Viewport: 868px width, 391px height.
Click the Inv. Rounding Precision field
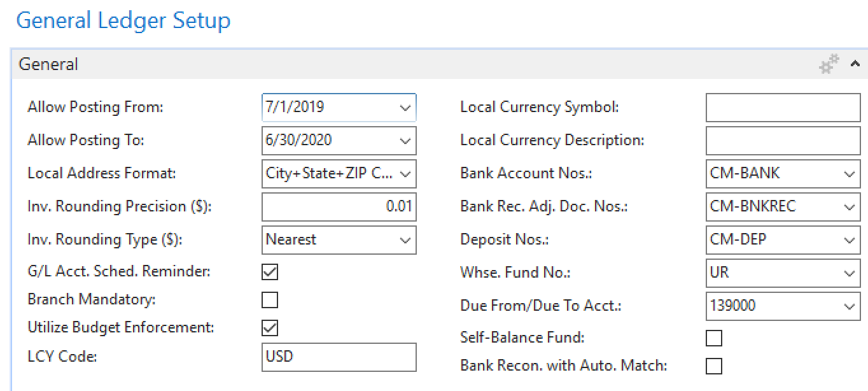coord(339,207)
